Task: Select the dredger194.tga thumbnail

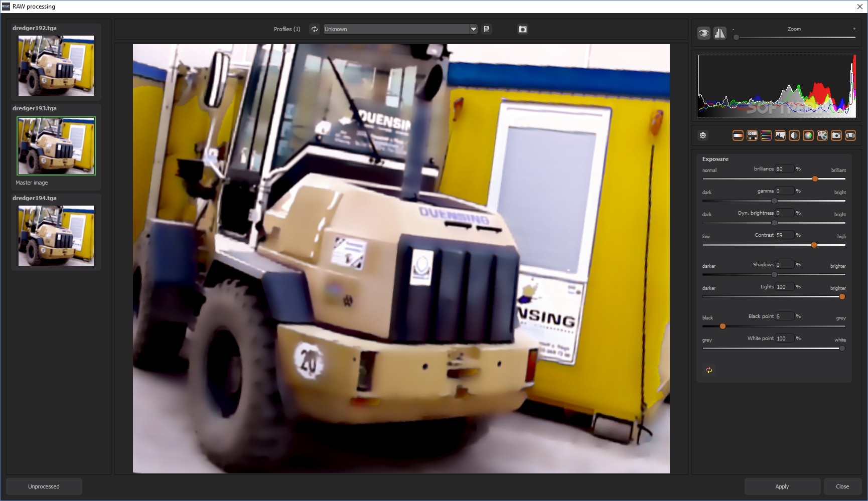Action: 56,236
